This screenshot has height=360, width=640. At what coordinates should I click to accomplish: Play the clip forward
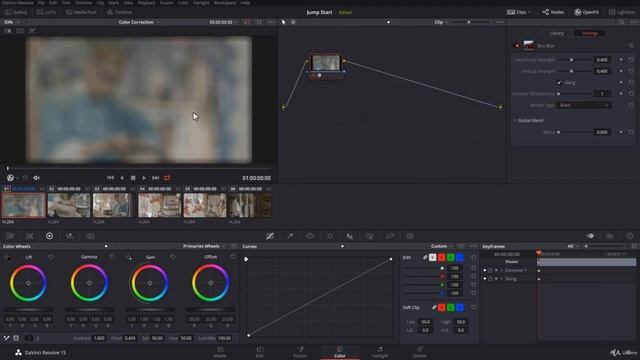[144, 178]
